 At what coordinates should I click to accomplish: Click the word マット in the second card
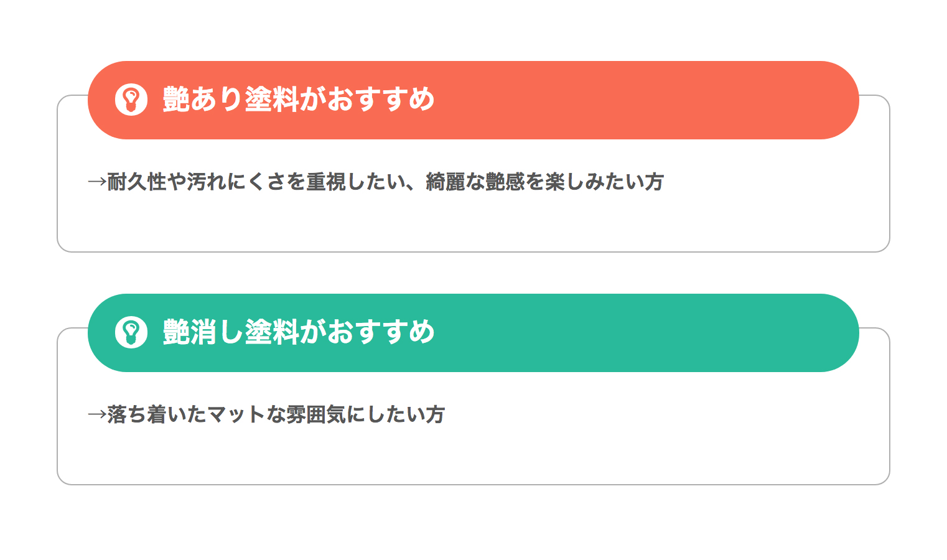pos(236,415)
